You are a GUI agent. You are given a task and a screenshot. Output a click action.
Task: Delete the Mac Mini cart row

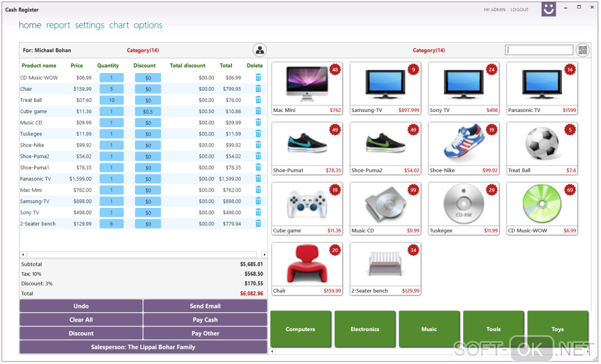[x=258, y=190]
